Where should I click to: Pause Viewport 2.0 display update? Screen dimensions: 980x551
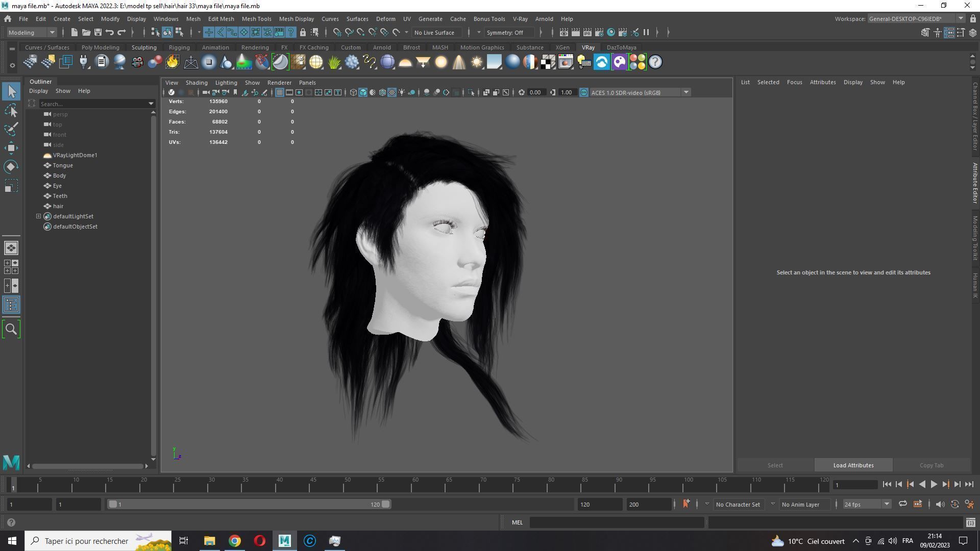click(x=646, y=32)
